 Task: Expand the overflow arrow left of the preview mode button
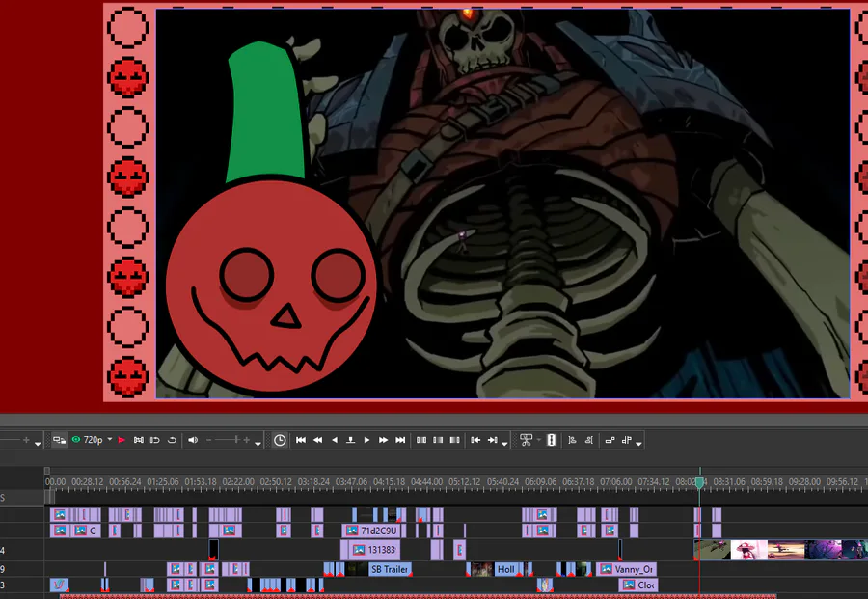pos(38,444)
